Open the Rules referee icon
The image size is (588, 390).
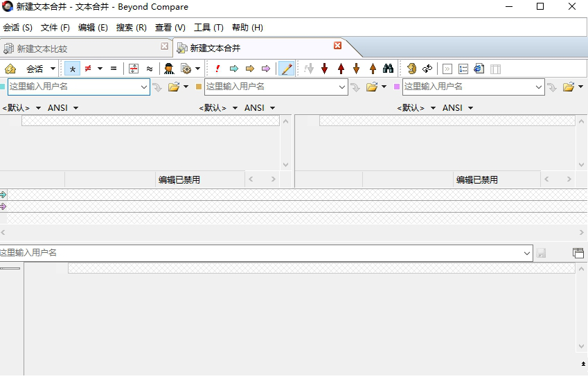point(169,69)
